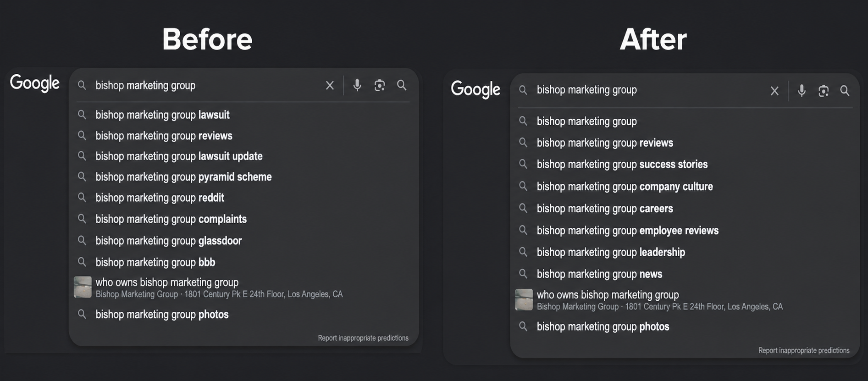
Task: Click the microphone icon in After search
Action: tap(802, 91)
